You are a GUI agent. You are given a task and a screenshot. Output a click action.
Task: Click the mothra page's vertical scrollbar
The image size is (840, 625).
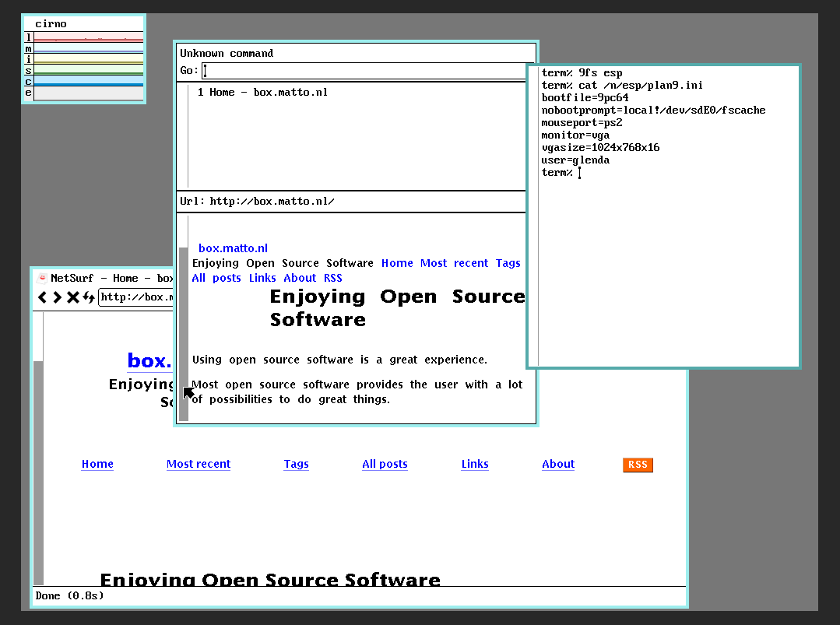pos(184,327)
